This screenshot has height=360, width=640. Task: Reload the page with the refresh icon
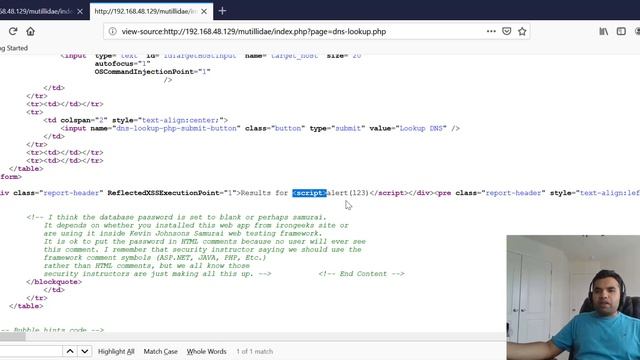pos(13,31)
